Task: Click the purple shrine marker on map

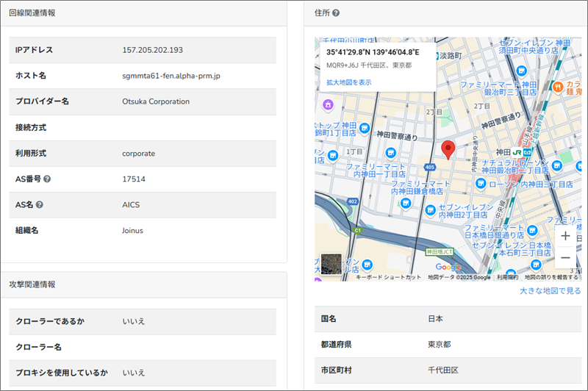Action: pos(328,104)
